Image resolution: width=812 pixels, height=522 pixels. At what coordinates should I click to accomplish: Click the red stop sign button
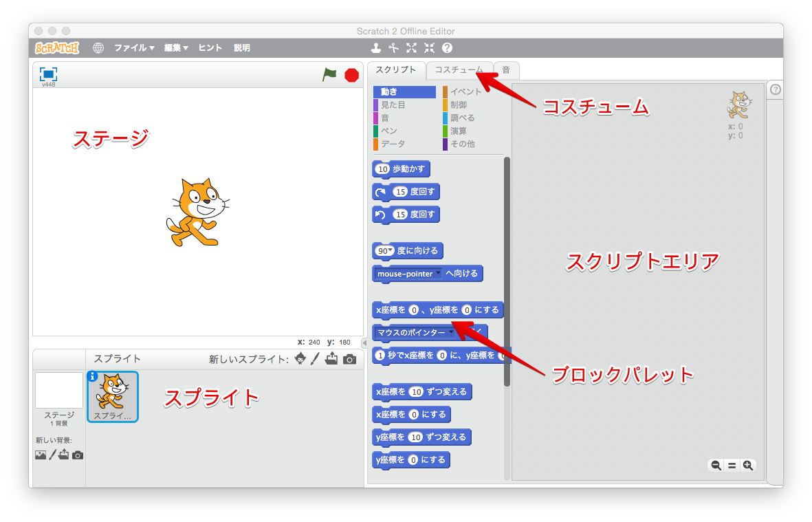(351, 76)
